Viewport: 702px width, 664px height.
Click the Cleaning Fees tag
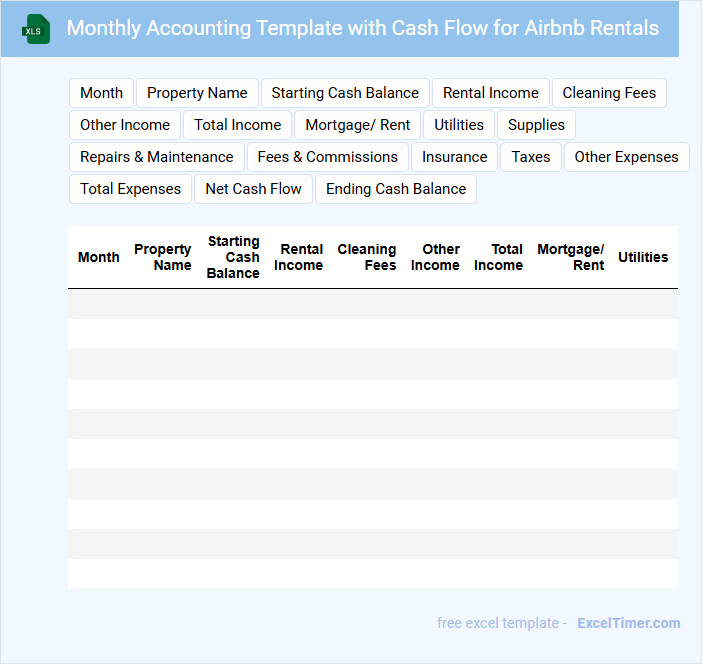(x=609, y=93)
